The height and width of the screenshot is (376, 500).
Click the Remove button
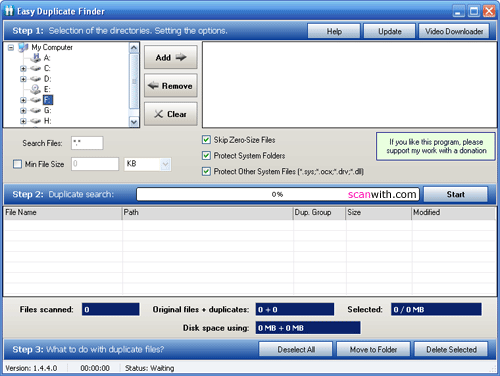[171, 86]
